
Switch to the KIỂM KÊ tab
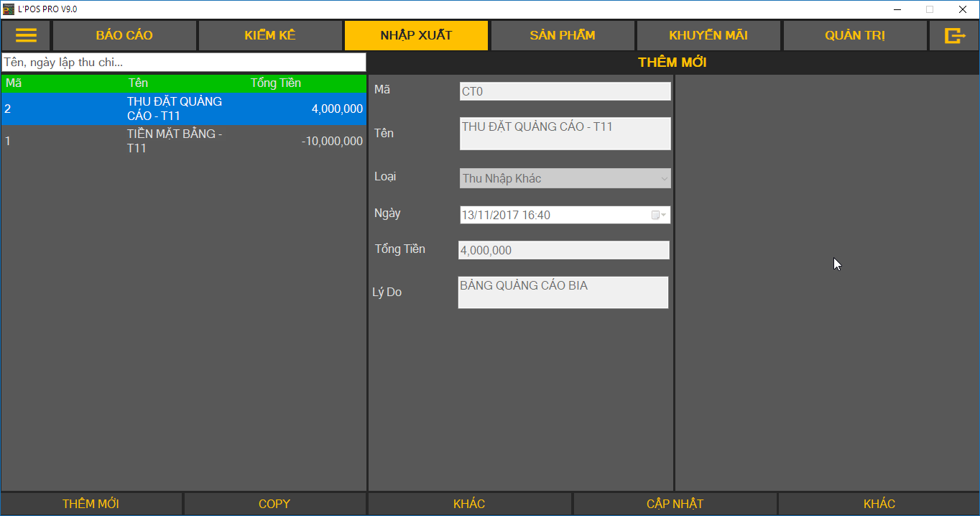click(x=270, y=35)
